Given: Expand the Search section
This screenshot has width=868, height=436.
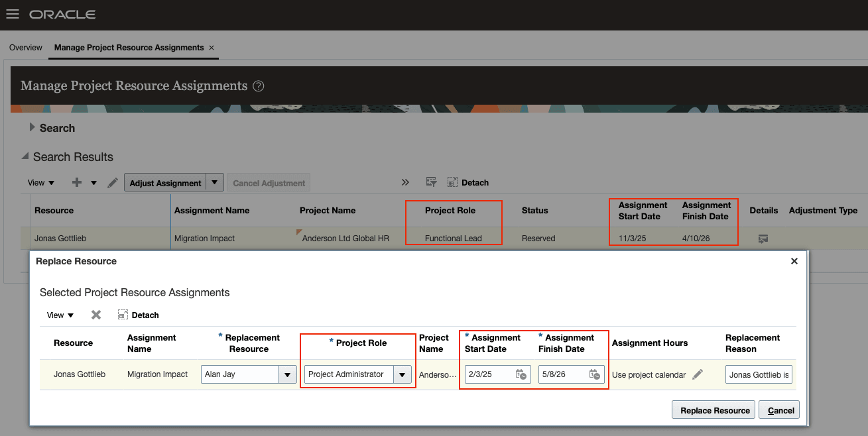Looking at the screenshot, I should pos(32,127).
